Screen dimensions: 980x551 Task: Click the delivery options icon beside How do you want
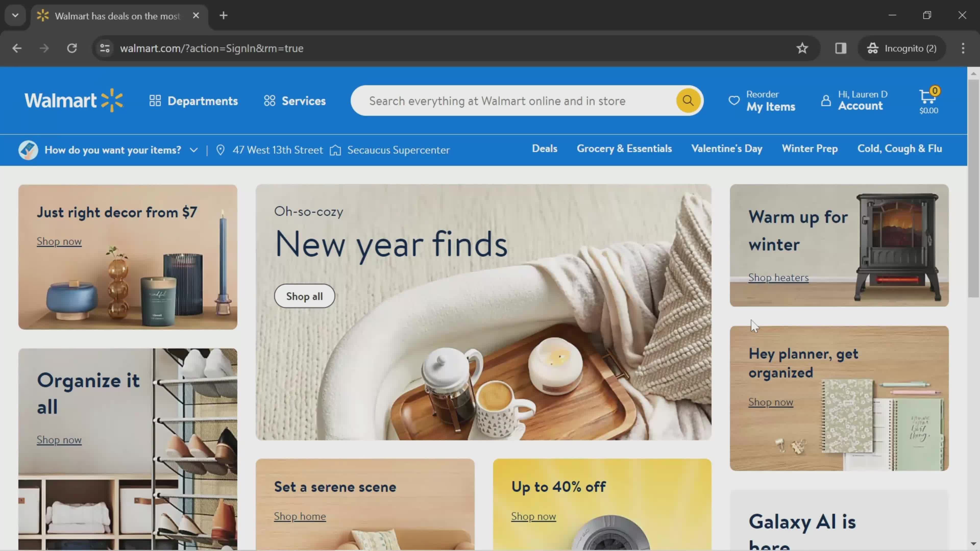[x=28, y=150]
